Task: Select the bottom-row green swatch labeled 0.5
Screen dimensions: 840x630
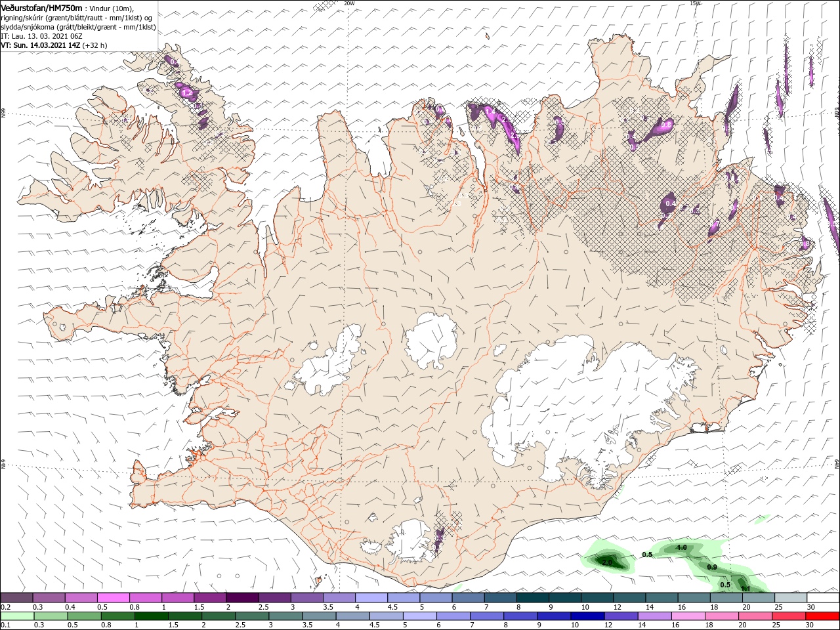Action: pyautogui.click(x=84, y=616)
